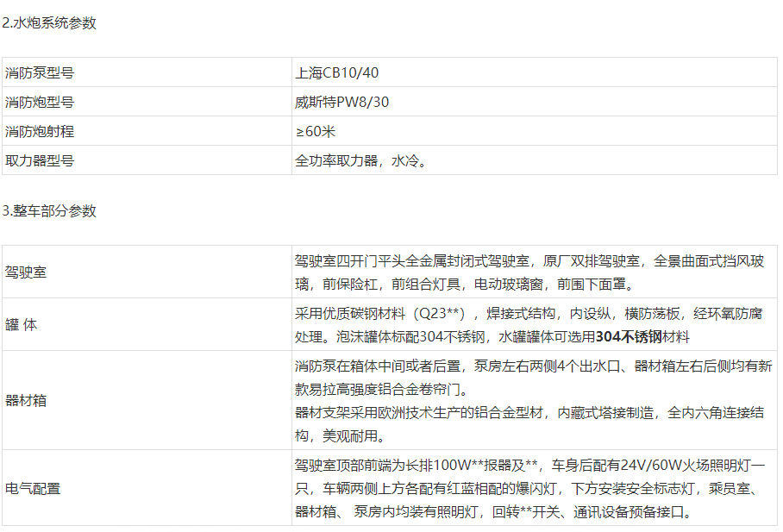
Task: Select the 消防炮射程 label cell
Action: 40,131
